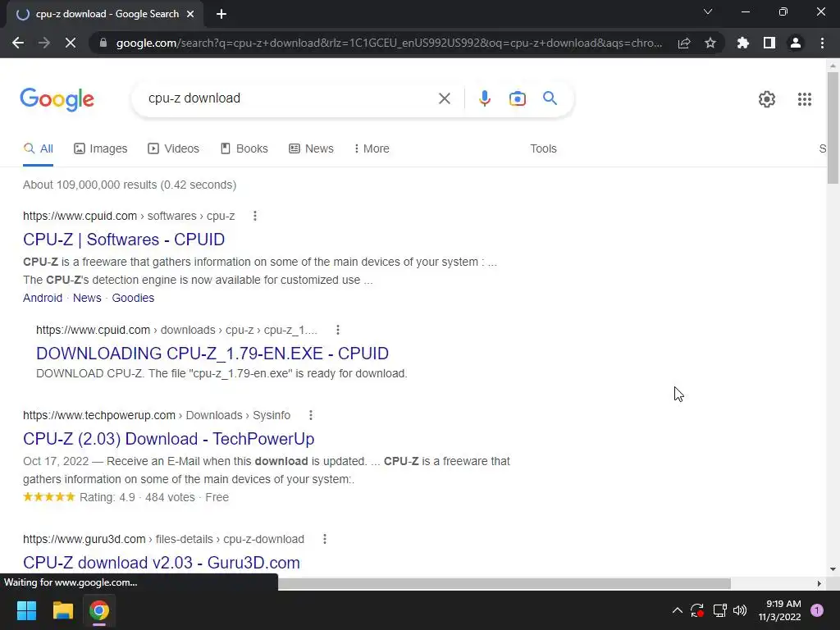
Task: Show hidden system tray icons
Action: point(677,610)
